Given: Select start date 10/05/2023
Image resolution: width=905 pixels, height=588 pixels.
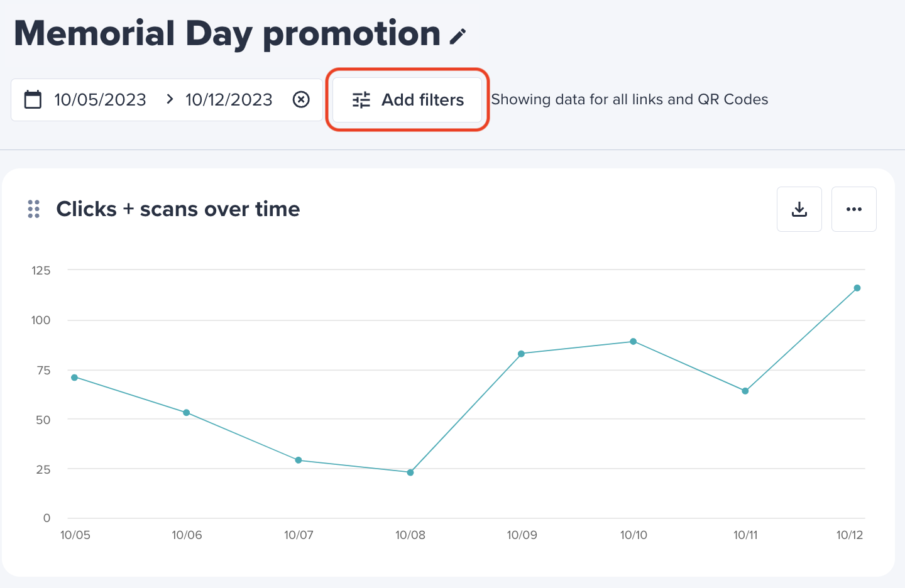Looking at the screenshot, I should [x=100, y=99].
